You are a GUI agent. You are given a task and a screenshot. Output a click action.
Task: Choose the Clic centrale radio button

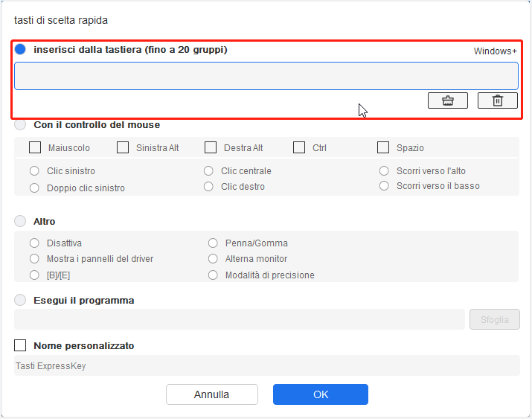(208, 170)
